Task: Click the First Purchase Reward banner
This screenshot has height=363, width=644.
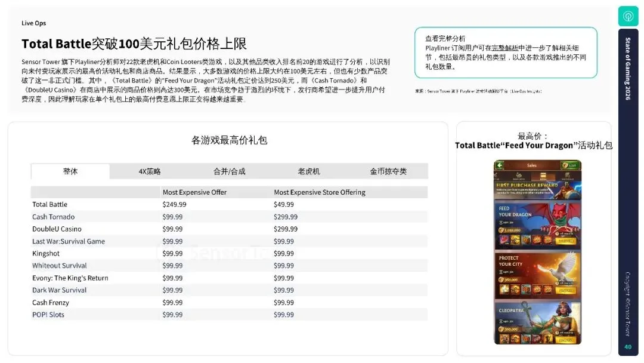Action: point(537,191)
